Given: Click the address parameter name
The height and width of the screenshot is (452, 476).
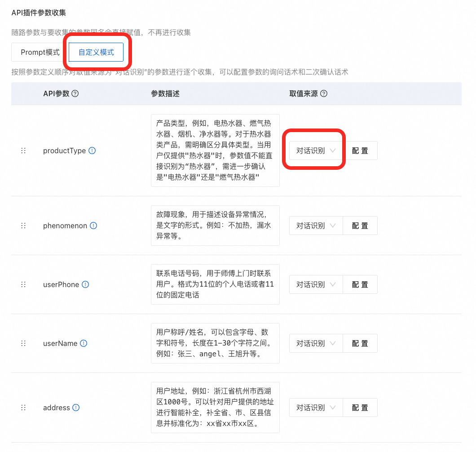Looking at the screenshot, I should pos(57,408).
